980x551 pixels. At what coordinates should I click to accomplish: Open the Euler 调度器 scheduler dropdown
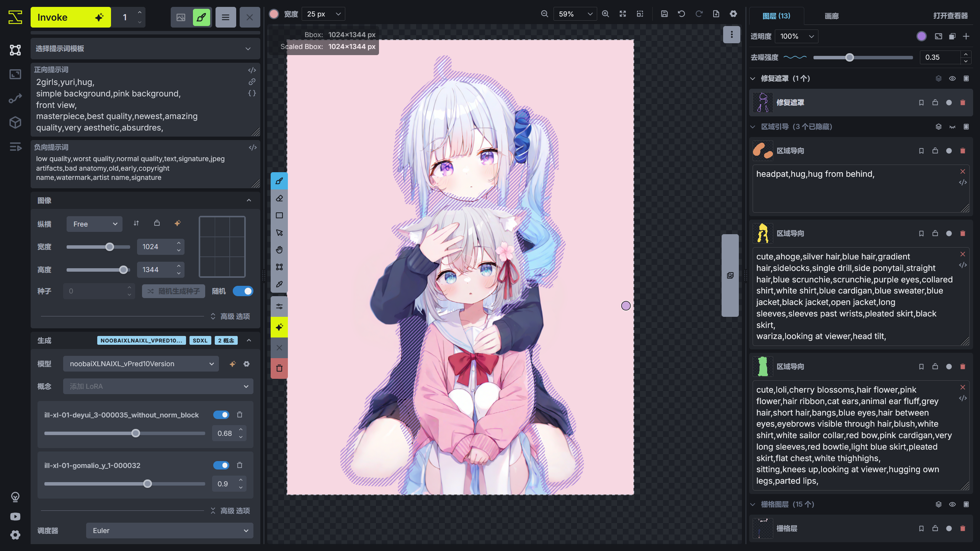click(x=169, y=531)
